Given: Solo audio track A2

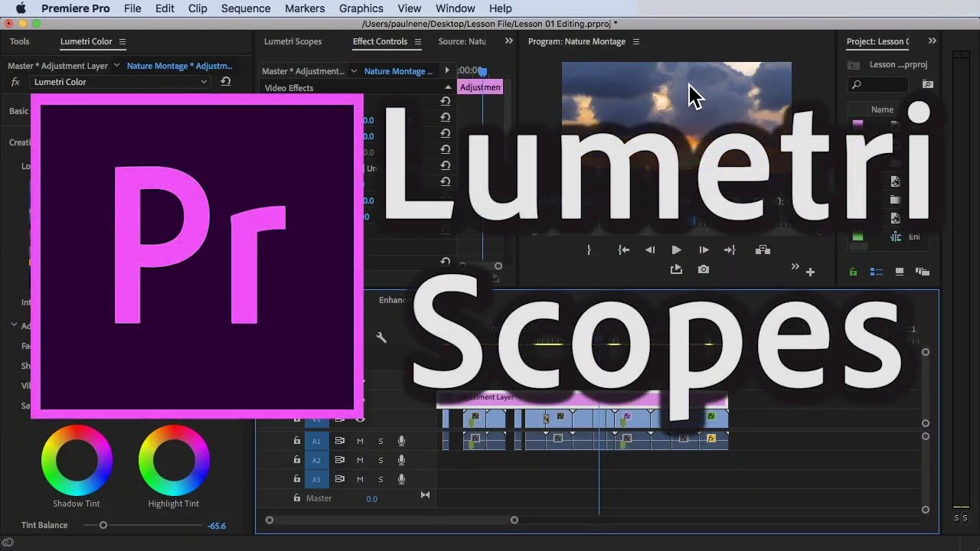Looking at the screenshot, I should [381, 460].
